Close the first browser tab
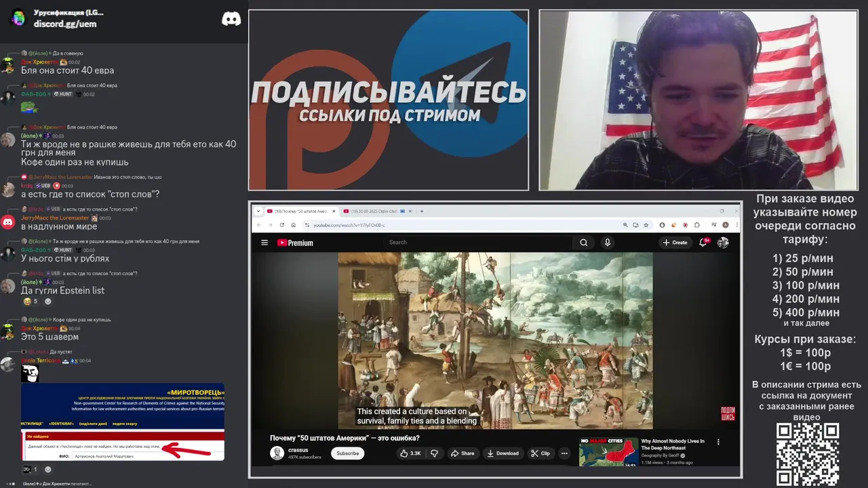This screenshot has width=868, height=488. 334,211
